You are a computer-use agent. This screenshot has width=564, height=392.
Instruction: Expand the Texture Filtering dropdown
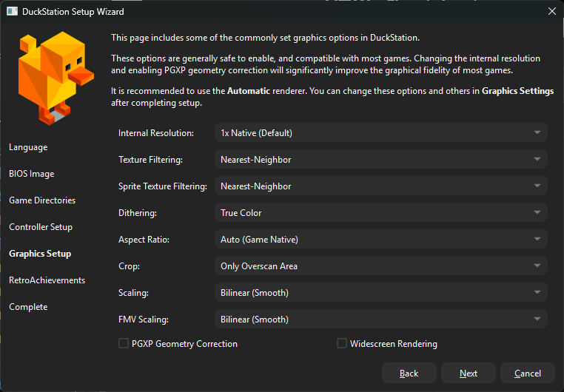point(381,160)
